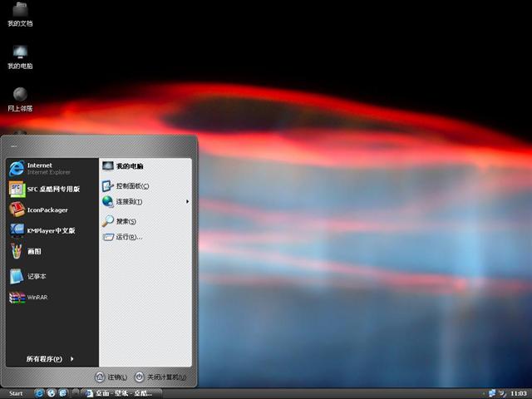532x399 pixels.
Task: Click the 11:03 taskbar clock
Action: click(x=519, y=393)
